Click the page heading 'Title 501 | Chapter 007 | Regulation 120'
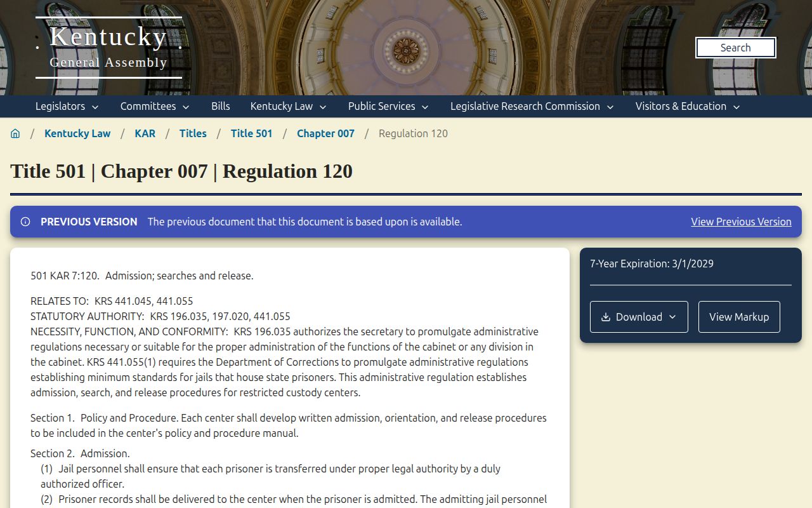 click(181, 171)
